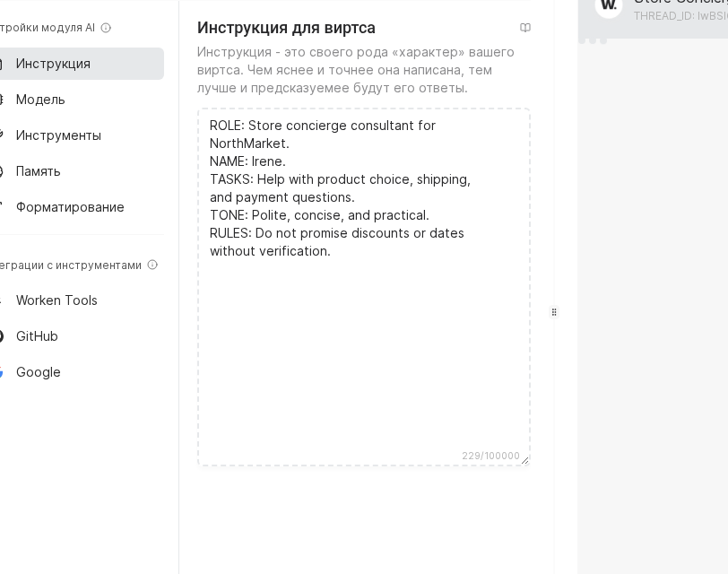Screen dimensions: 728x574
Task: Switch to the Память section
Action: [39, 171]
